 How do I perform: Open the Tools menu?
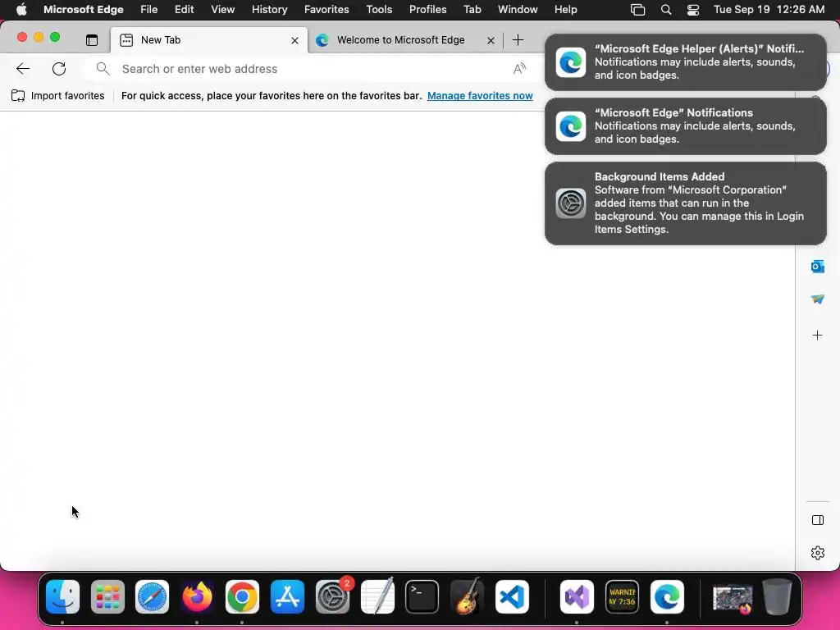click(379, 10)
